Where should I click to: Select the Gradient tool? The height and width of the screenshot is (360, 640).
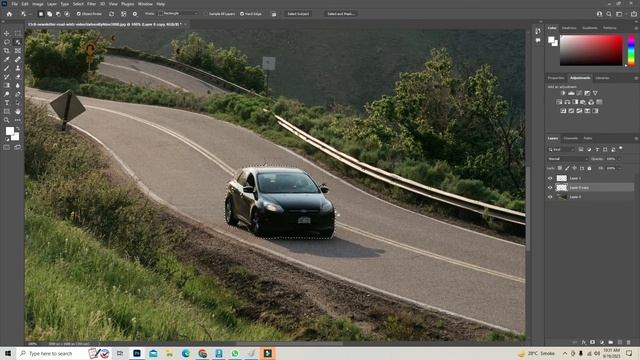coord(7,85)
